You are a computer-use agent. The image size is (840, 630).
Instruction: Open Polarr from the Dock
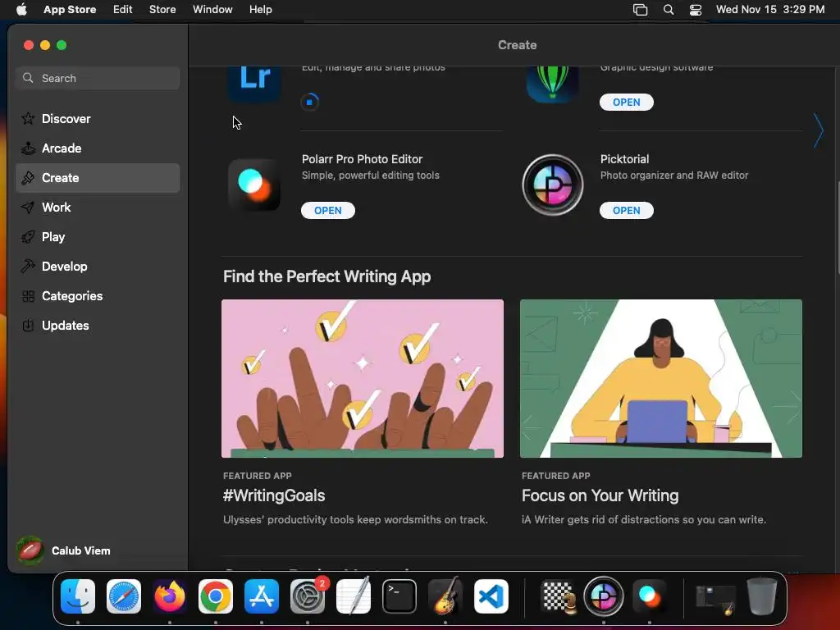[x=650, y=596]
